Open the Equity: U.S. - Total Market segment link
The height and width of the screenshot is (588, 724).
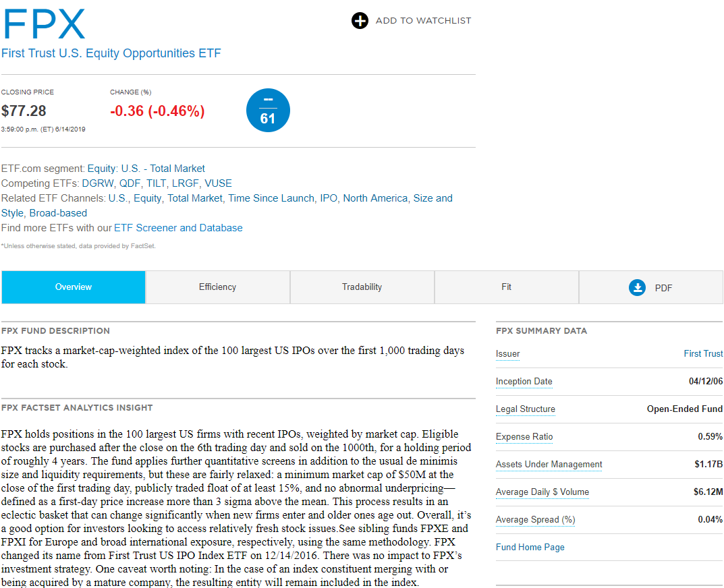tap(146, 169)
